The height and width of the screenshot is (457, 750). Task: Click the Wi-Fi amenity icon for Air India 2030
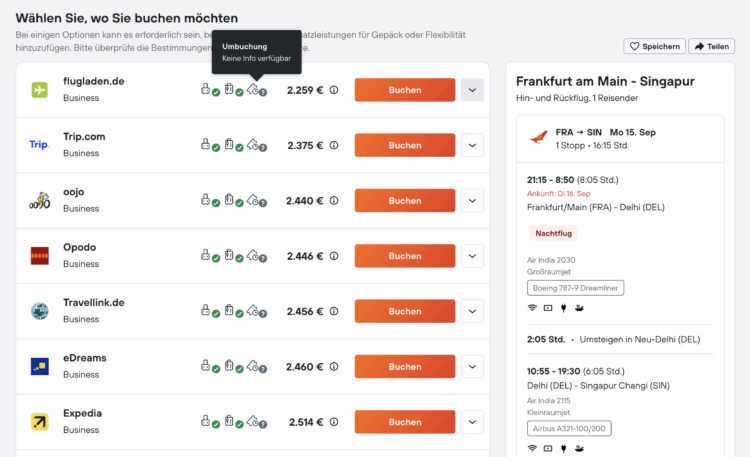[x=532, y=307]
